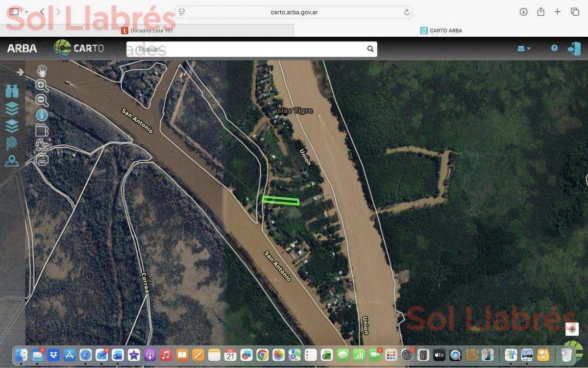Image resolution: width=588 pixels, height=368 pixels.
Task: Open App Store from the Dock
Action: pos(70,354)
